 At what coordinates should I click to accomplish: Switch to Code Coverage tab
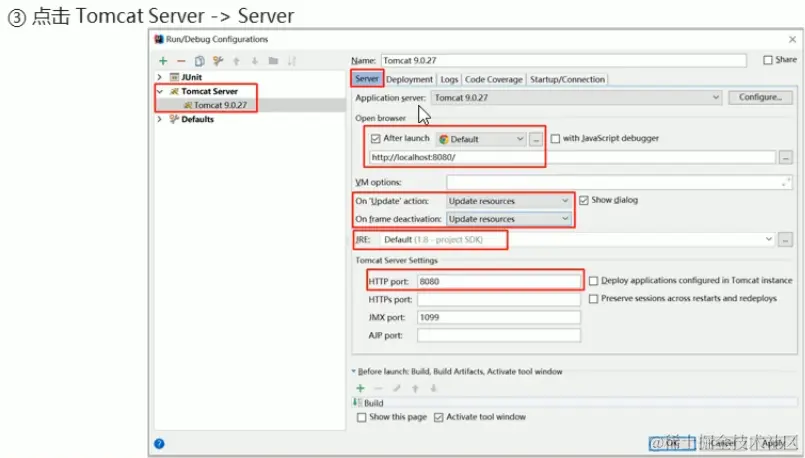click(493, 79)
